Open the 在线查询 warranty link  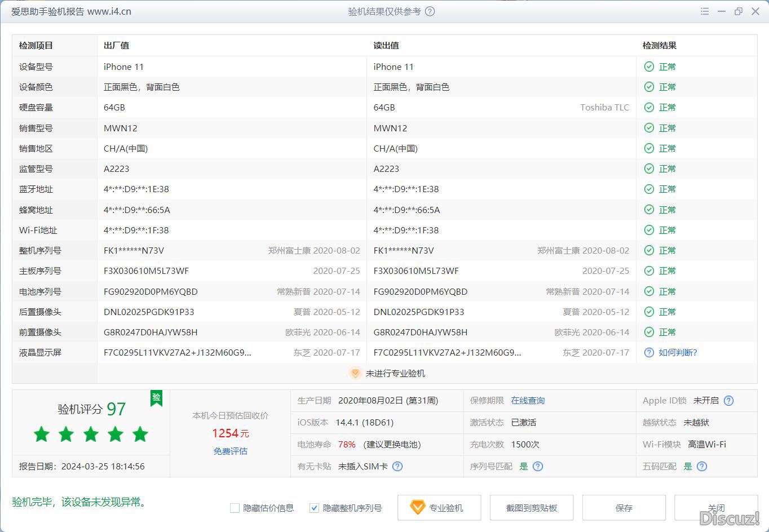tap(528, 401)
